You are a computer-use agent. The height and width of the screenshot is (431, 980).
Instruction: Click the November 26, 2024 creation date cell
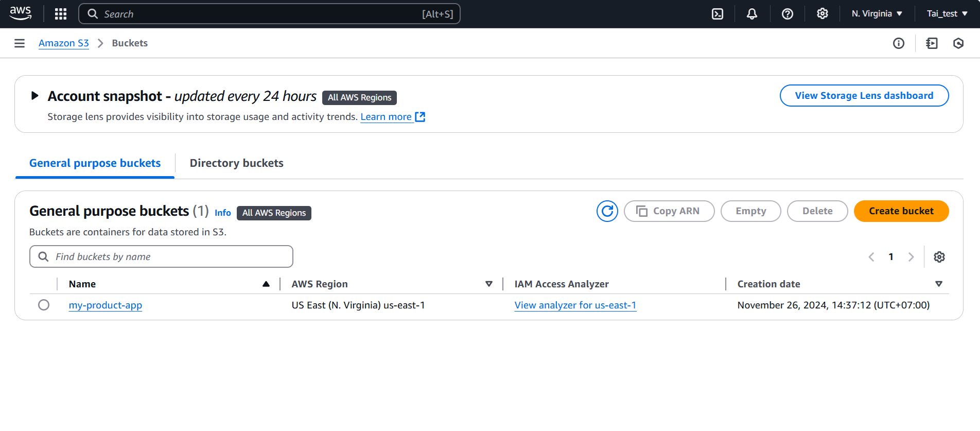(x=833, y=305)
